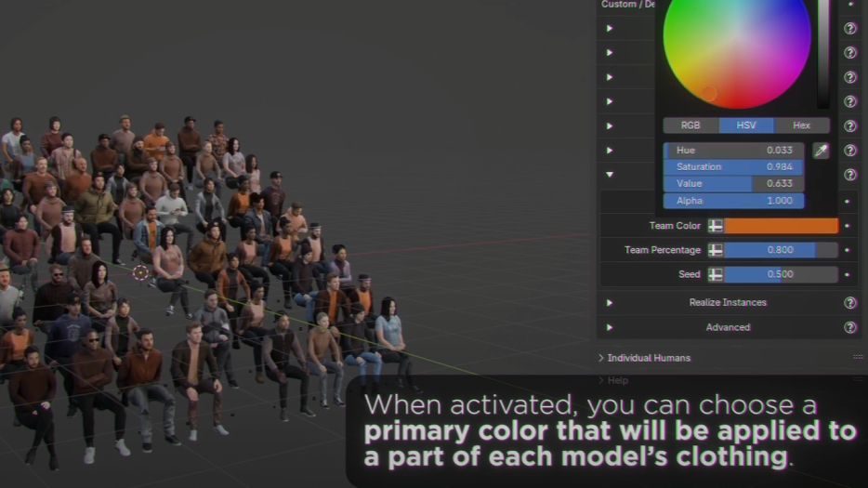Expand the Advanced section
This screenshot has height=488, width=868.
(x=610, y=327)
